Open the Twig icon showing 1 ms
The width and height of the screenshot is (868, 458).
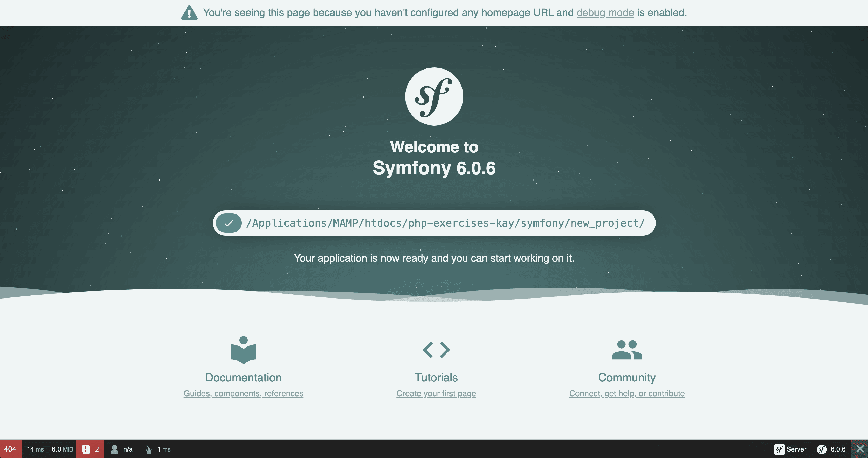[158, 449]
